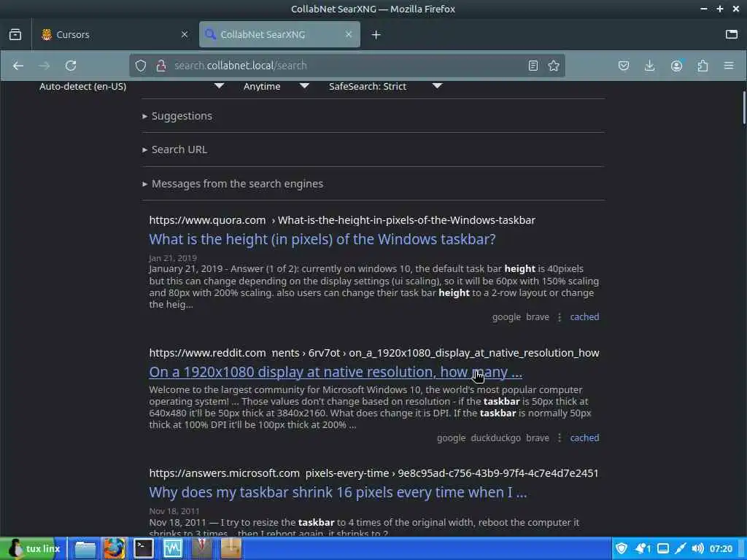Expand Messages from the search engines

click(x=233, y=184)
